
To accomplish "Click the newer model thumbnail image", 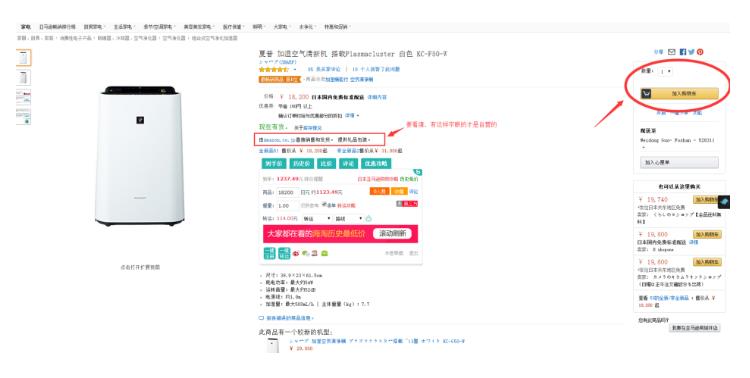I will pyautogui.click(x=273, y=345).
